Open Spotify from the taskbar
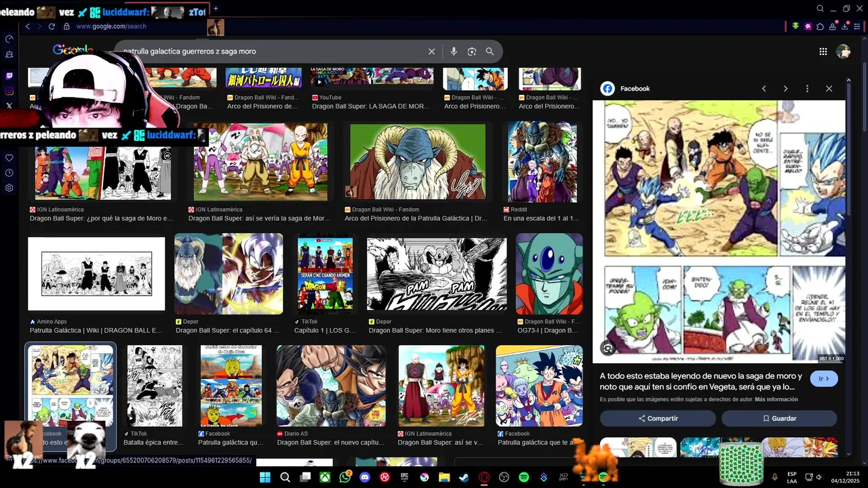Viewport: 868px width, 488px height. tap(524, 477)
